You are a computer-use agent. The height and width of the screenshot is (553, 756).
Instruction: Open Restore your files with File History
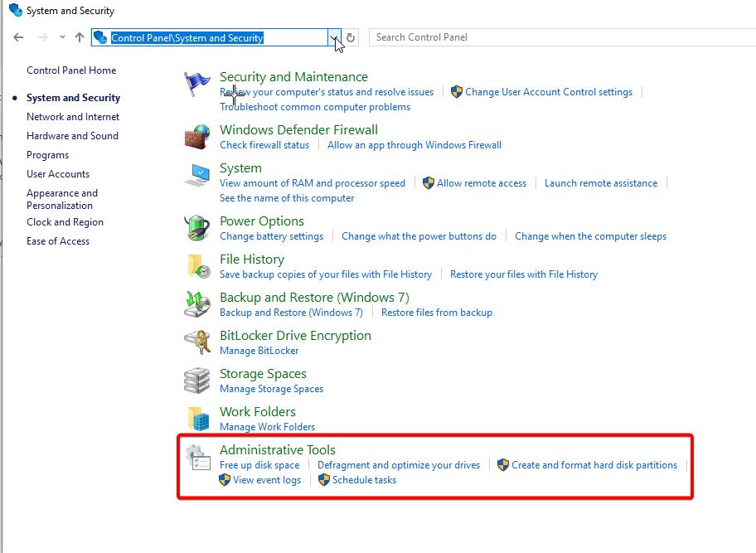[x=524, y=274]
